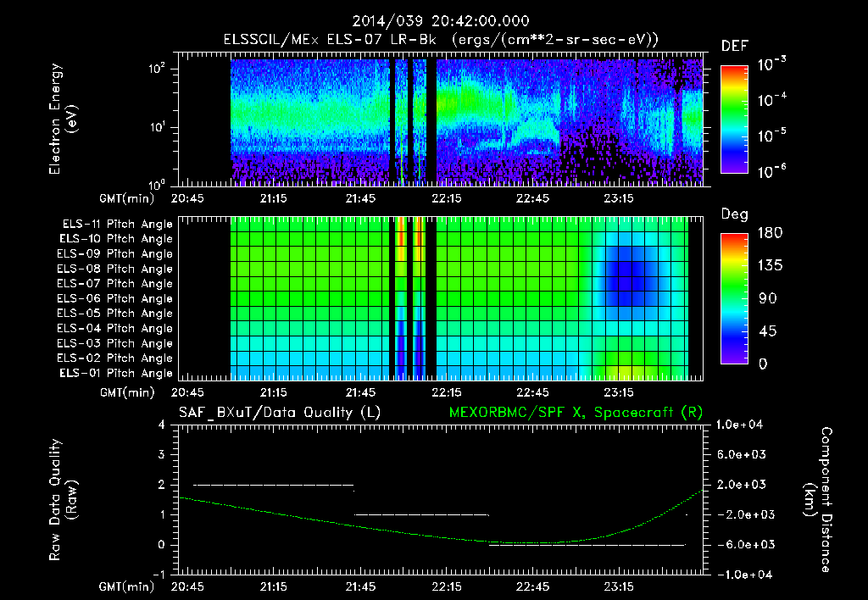Click GMT(min) label under the data quality panel

coord(127,587)
